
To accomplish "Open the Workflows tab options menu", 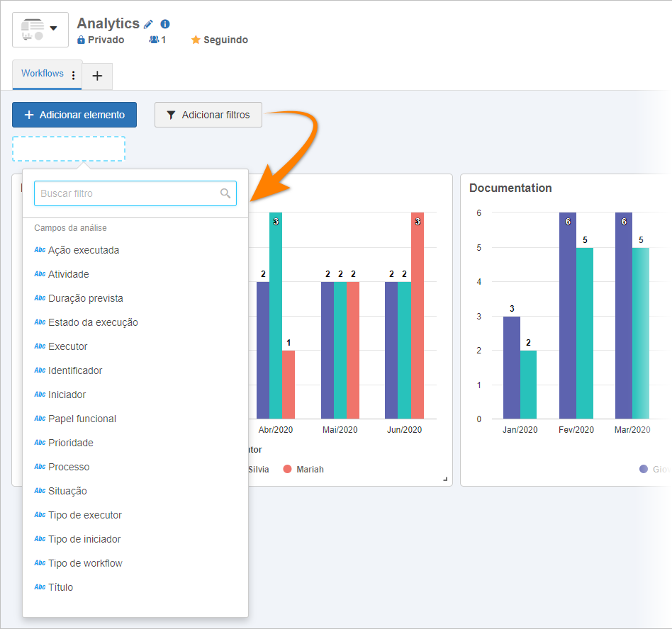I will pos(74,75).
